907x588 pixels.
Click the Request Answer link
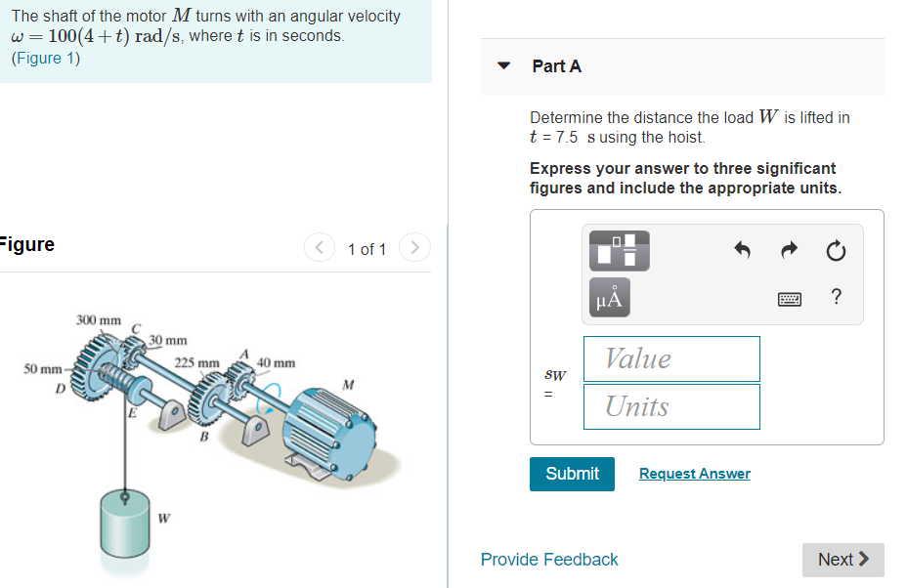tap(694, 474)
